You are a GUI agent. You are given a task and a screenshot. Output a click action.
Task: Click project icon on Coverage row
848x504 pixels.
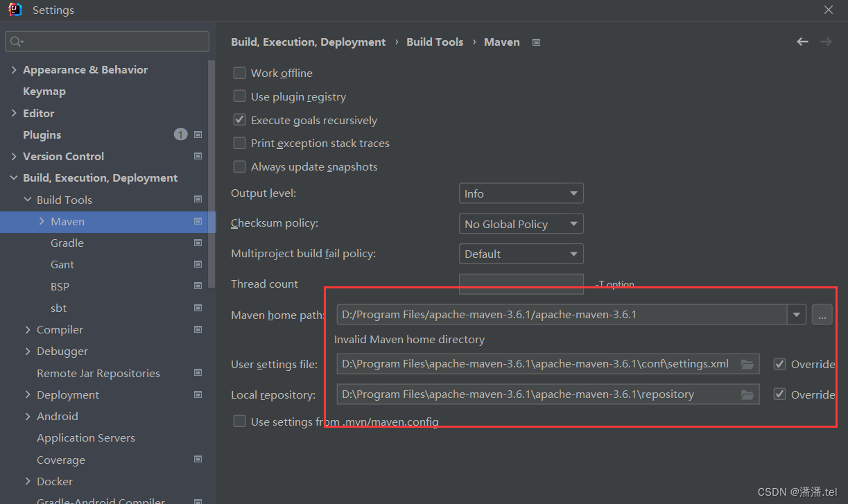click(198, 460)
